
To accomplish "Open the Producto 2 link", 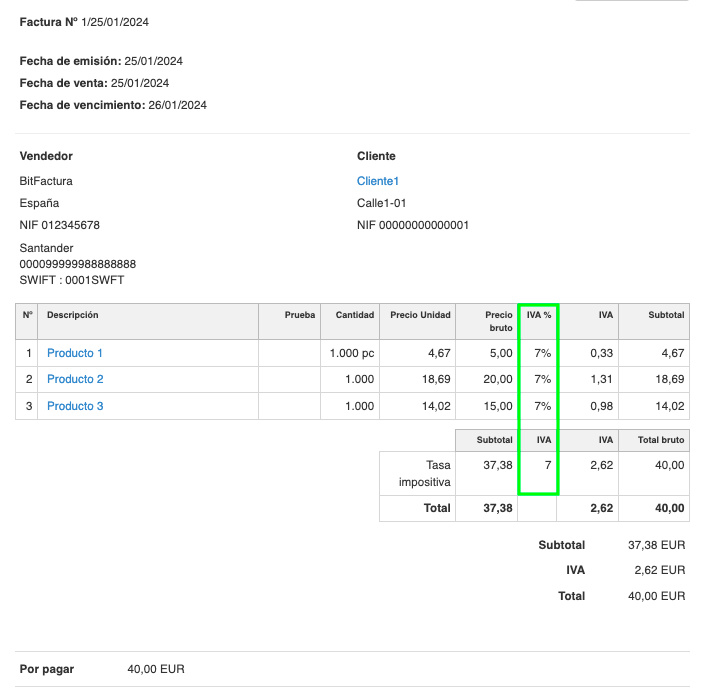I will tap(75, 379).
